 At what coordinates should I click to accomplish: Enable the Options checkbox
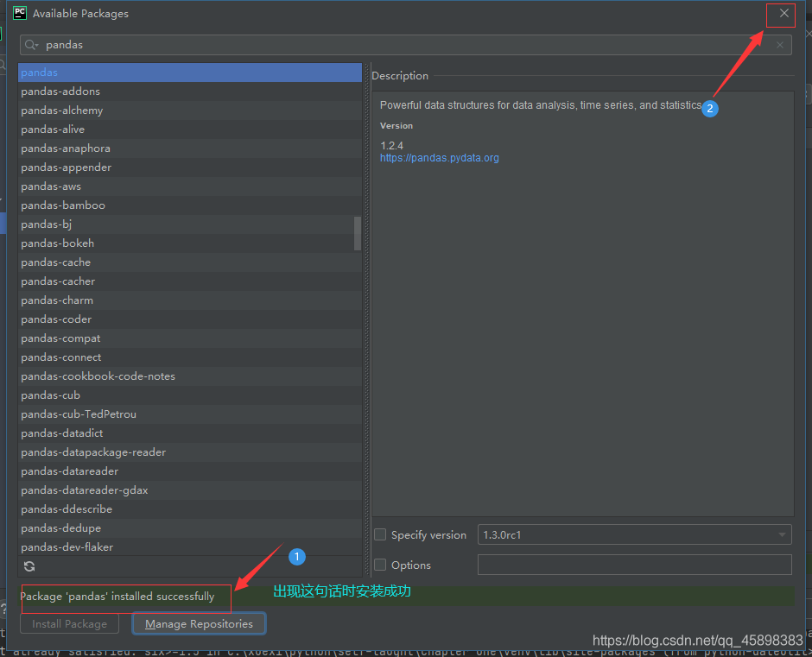(x=380, y=565)
